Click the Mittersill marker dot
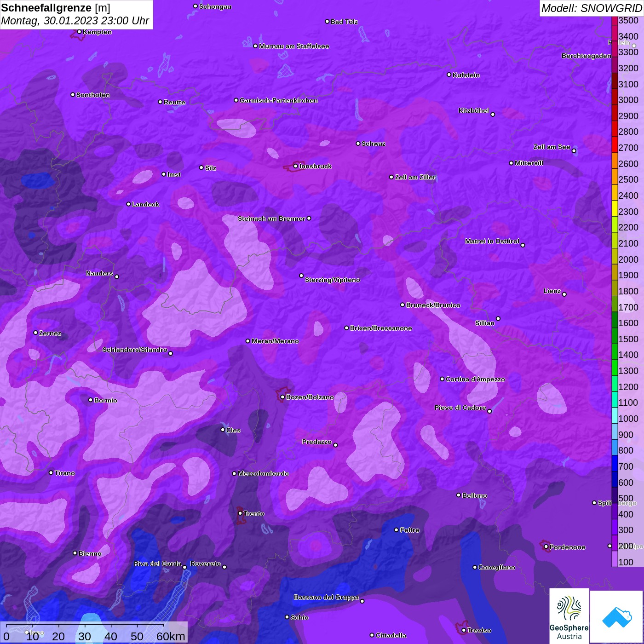The height and width of the screenshot is (644, 644). click(x=511, y=163)
